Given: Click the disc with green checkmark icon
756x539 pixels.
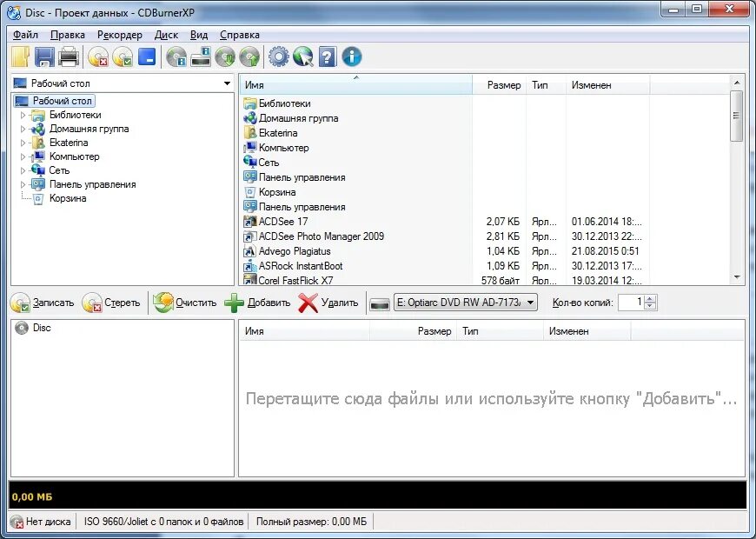Looking at the screenshot, I should [123, 57].
